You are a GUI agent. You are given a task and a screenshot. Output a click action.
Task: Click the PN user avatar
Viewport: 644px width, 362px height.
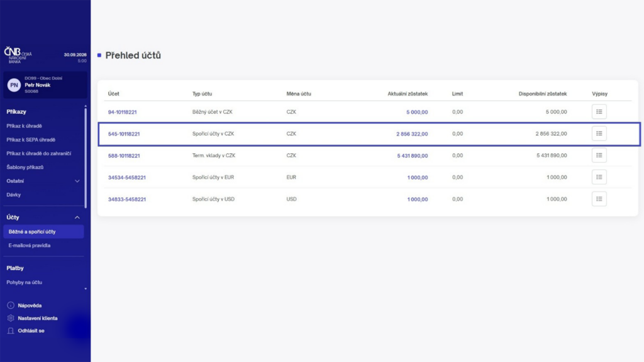[14, 85]
